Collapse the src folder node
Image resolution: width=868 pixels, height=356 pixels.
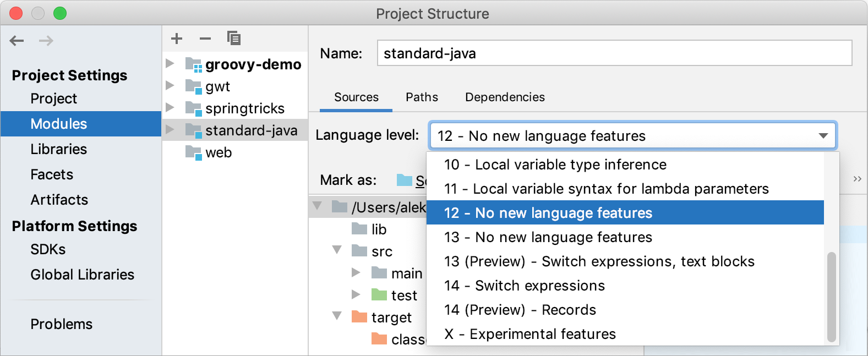pos(337,250)
